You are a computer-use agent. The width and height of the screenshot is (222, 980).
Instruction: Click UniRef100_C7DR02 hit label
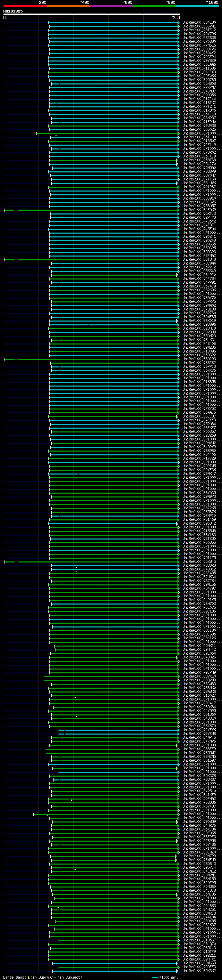click(x=199, y=153)
